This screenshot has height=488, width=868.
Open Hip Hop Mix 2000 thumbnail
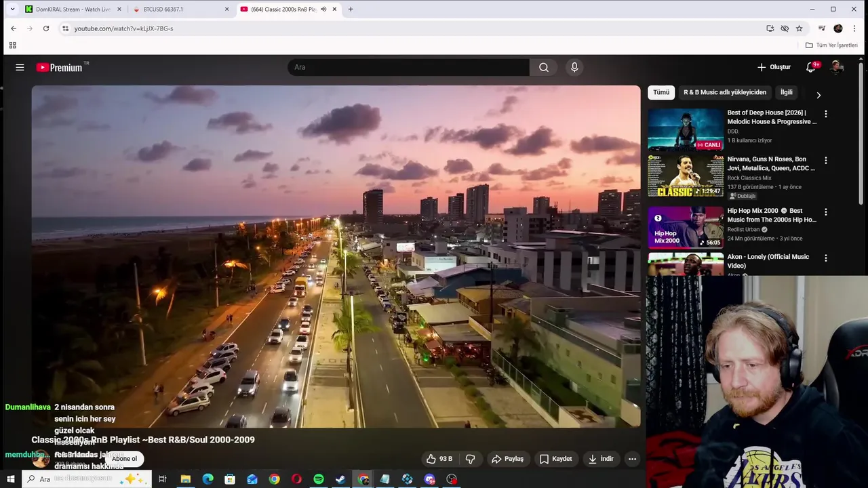686,227
